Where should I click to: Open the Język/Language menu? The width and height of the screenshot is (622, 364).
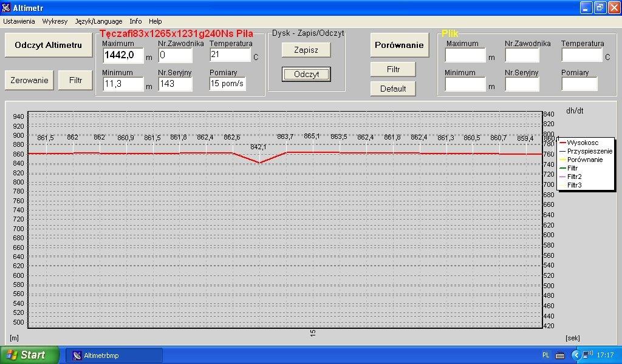coord(98,21)
